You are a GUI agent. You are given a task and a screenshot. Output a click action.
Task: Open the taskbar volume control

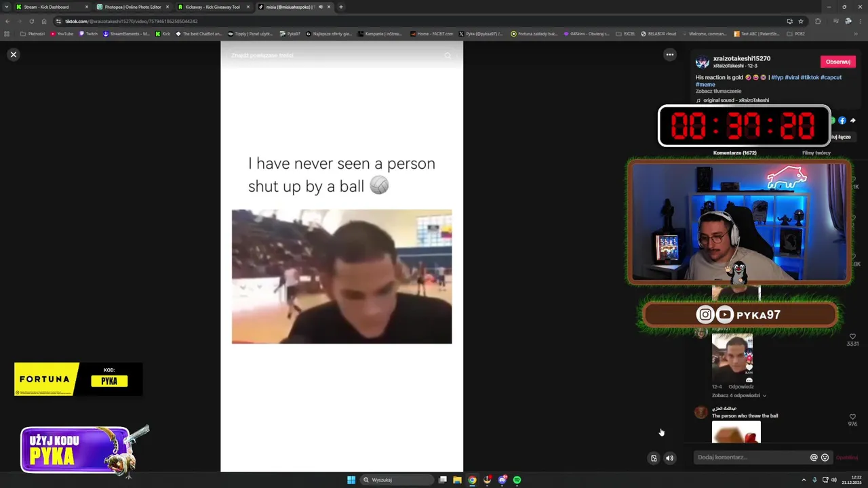(x=833, y=480)
